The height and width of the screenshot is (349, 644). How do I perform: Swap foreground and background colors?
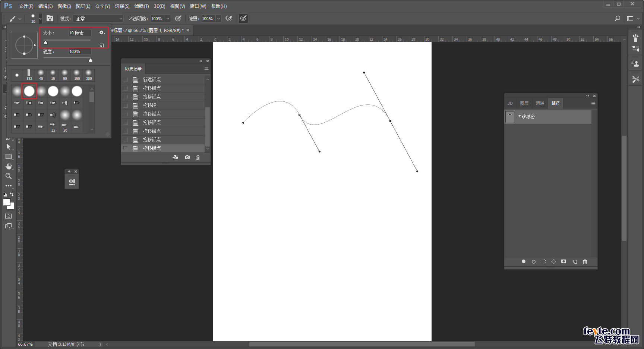click(12, 194)
